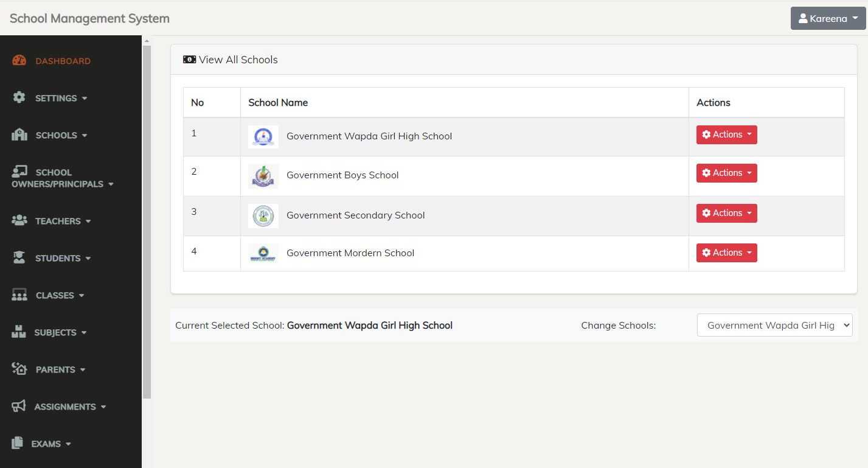Click the Teachers group icon
Viewport: 868px width, 468px height.
pos(19,220)
